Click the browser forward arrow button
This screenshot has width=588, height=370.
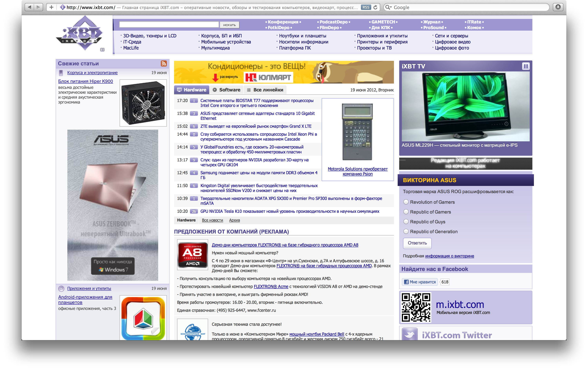(38, 7)
